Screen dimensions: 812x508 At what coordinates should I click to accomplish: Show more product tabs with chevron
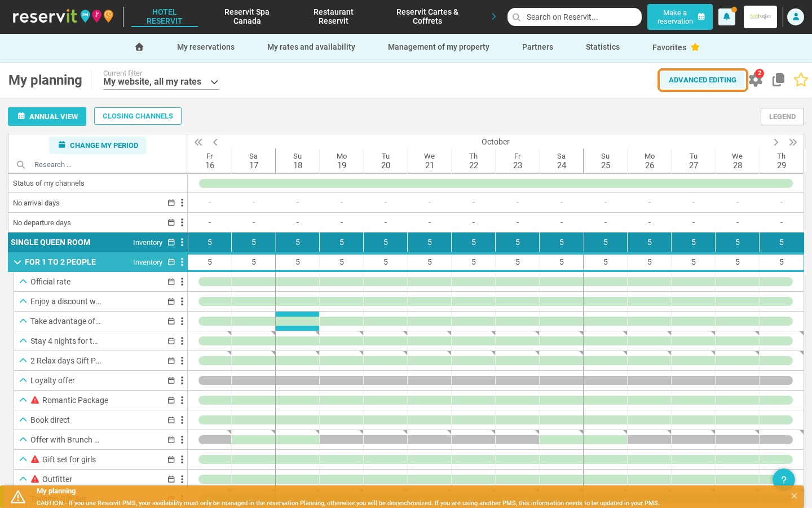[x=494, y=16]
